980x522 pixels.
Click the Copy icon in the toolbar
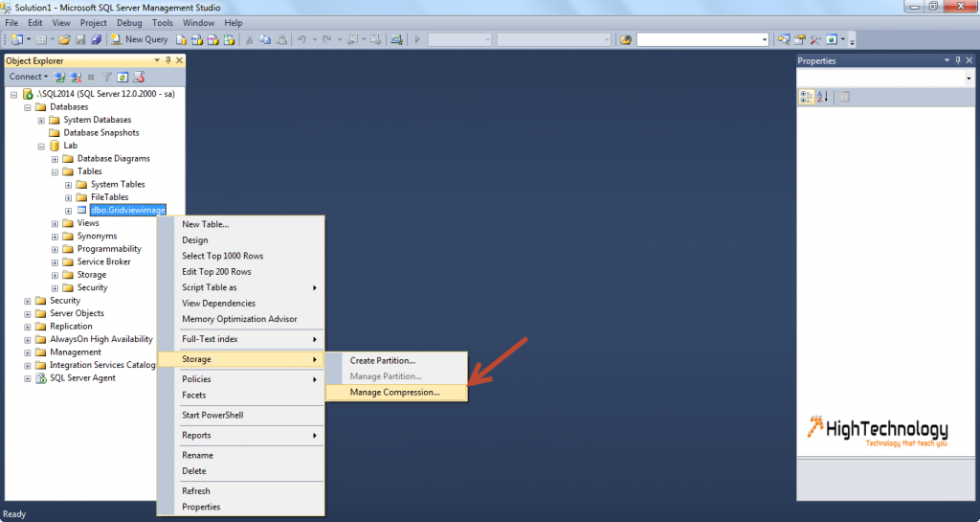(x=265, y=39)
